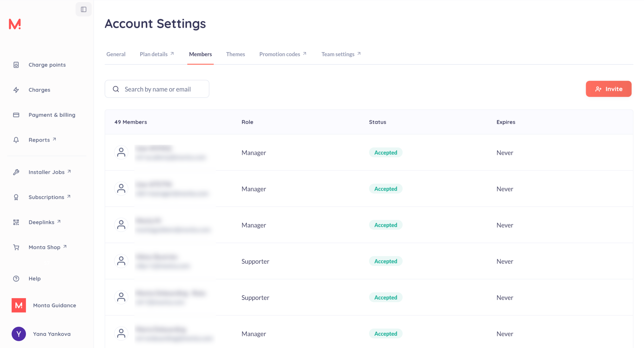
Task: Click the Subscriptions badge icon
Action: tap(16, 197)
